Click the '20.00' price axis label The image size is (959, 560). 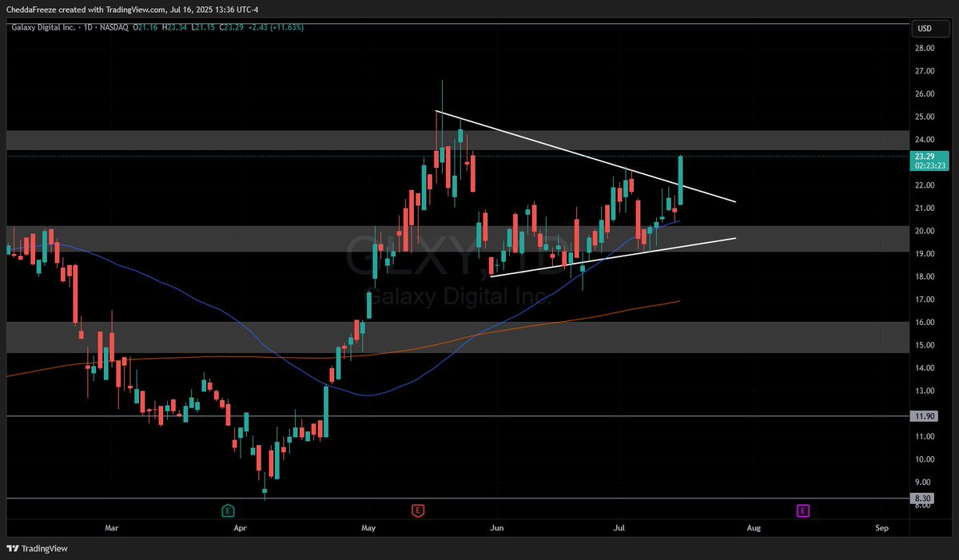pyautogui.click(x=925, y=231)
